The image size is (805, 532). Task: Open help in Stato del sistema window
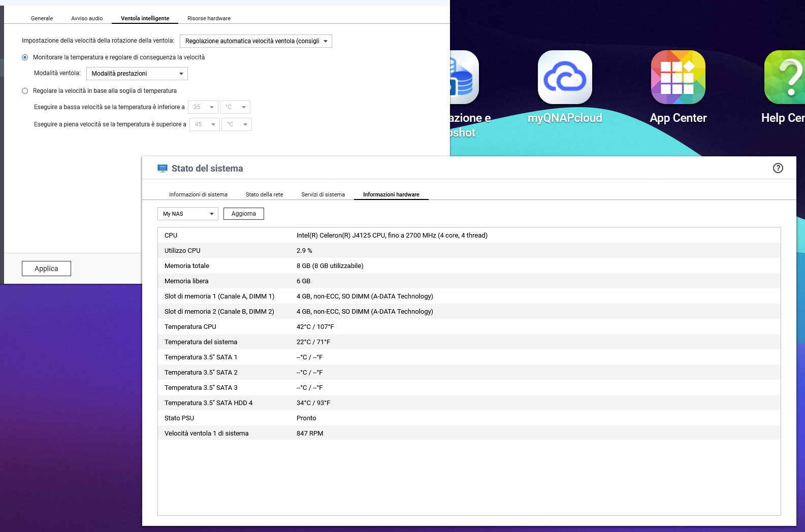click(778, 168)
